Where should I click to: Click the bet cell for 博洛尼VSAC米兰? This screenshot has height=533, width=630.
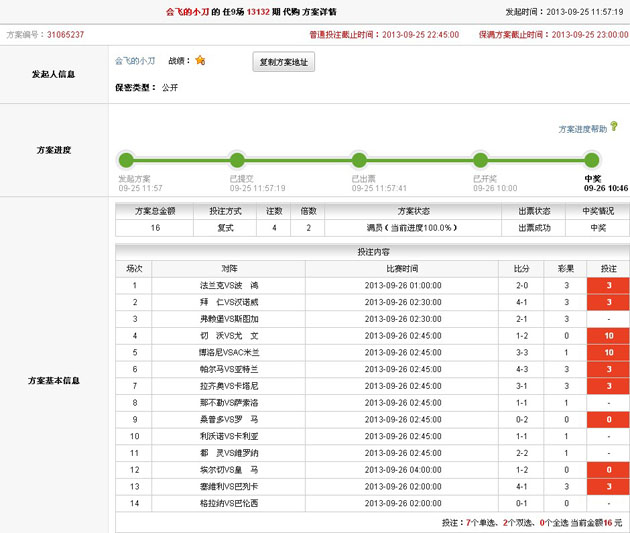[x=608, y=353]
